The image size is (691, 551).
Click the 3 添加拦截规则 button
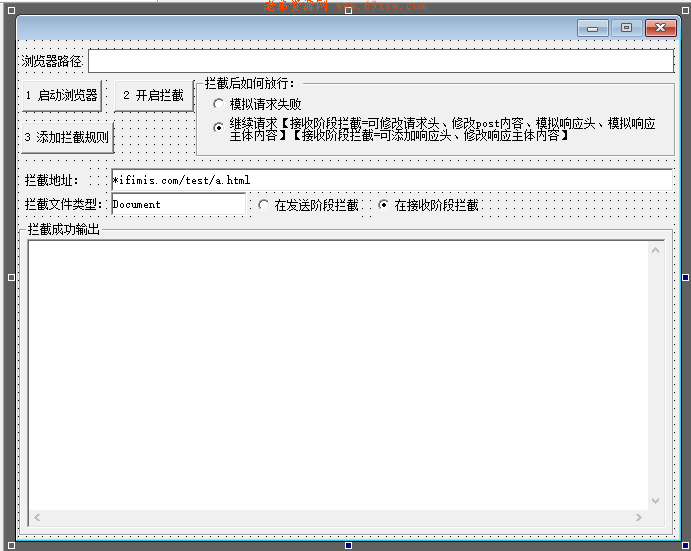click(67, 137)
